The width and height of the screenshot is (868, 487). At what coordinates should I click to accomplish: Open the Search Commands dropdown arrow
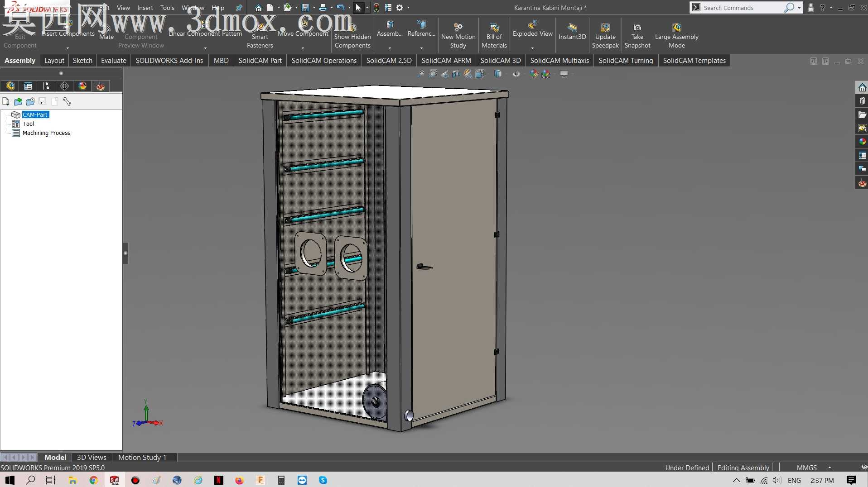[800, 8]
